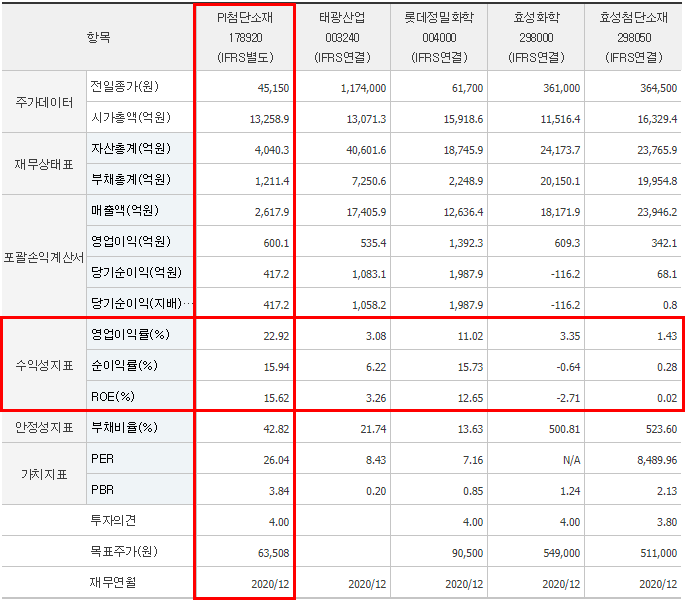Click the PBR row label
This screenshot has width=686, height=600.
pyautogui.click(x=102, y=490)
